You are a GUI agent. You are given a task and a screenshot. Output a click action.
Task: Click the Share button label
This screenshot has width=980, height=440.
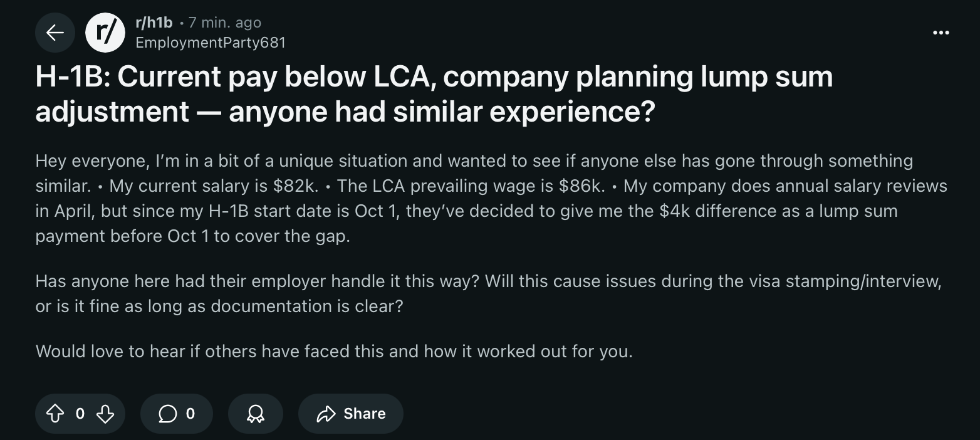364,414
